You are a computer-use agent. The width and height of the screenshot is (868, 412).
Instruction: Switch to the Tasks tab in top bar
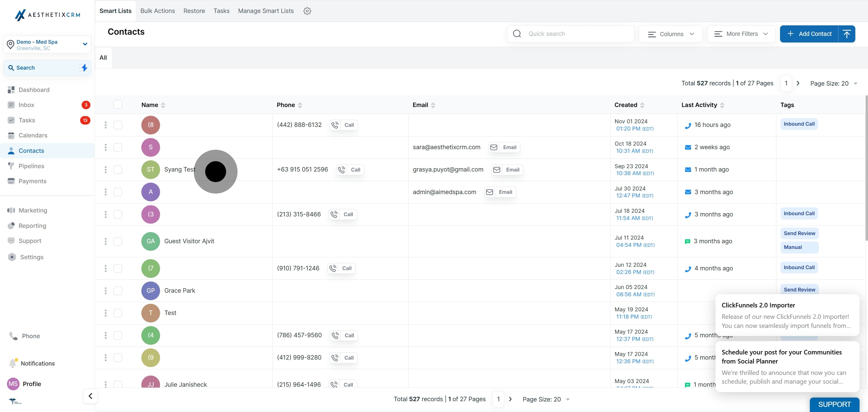pos(222,11)
